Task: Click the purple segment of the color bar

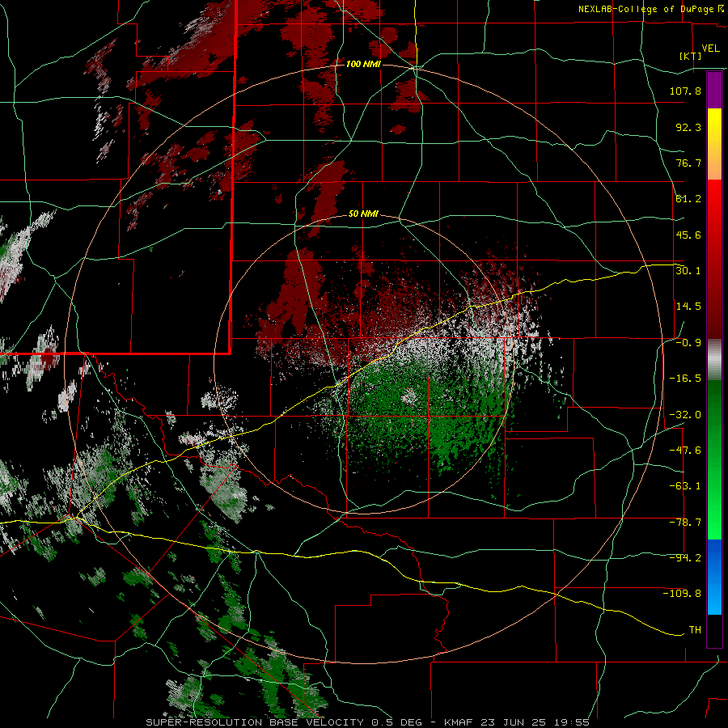Action: tap(714, 90)
